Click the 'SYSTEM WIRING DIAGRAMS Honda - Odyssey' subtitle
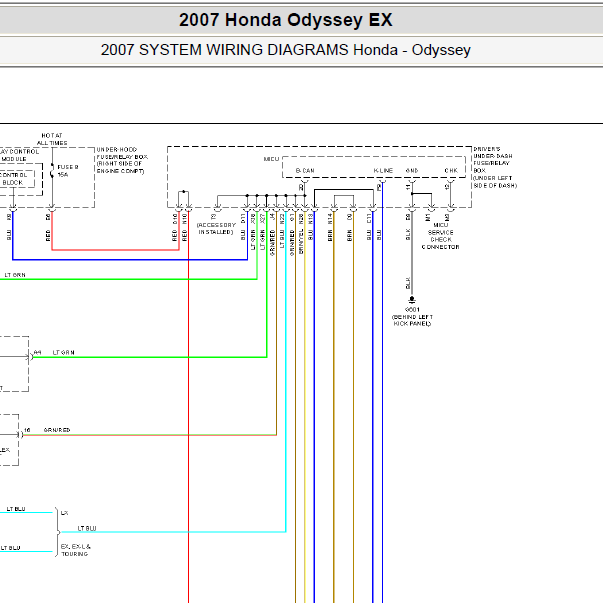603x603 pixels. point(305,50)
